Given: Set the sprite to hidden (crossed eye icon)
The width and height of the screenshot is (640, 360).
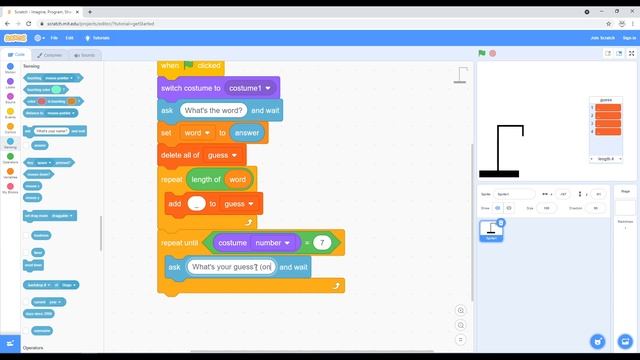Looking at the screenshot, I should click(x=509, y=208).
